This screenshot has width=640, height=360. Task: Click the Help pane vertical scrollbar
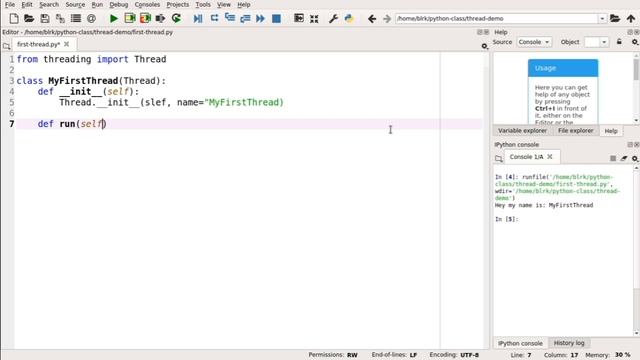636,88
